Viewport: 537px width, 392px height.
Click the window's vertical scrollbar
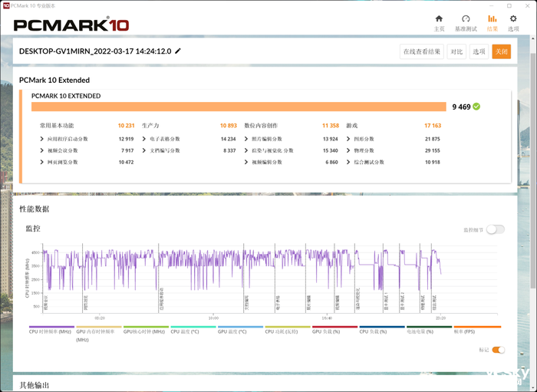[x=534, y=171]
